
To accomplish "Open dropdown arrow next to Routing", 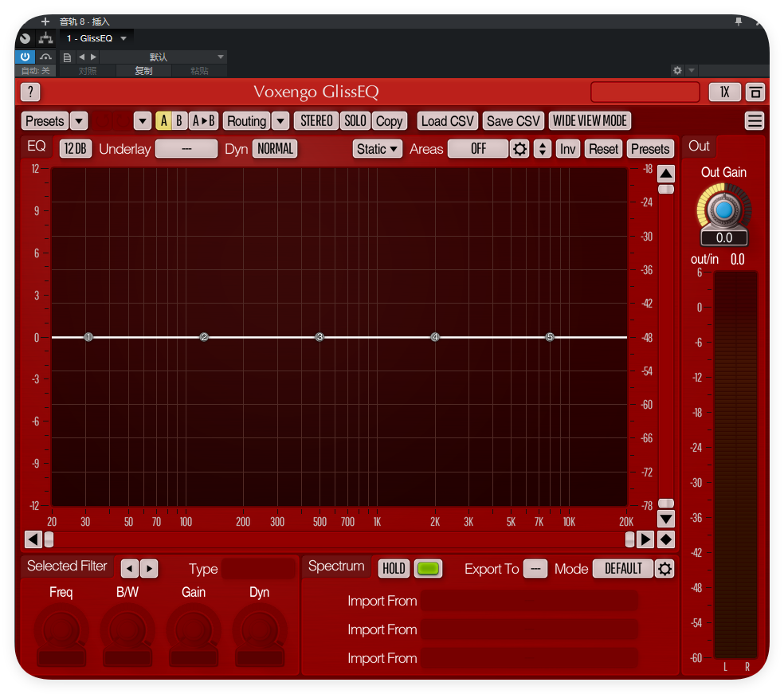I will point(281,121).
